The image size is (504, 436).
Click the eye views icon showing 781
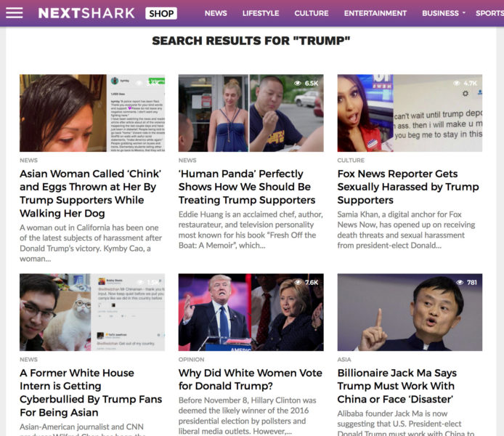click(460, 282)
